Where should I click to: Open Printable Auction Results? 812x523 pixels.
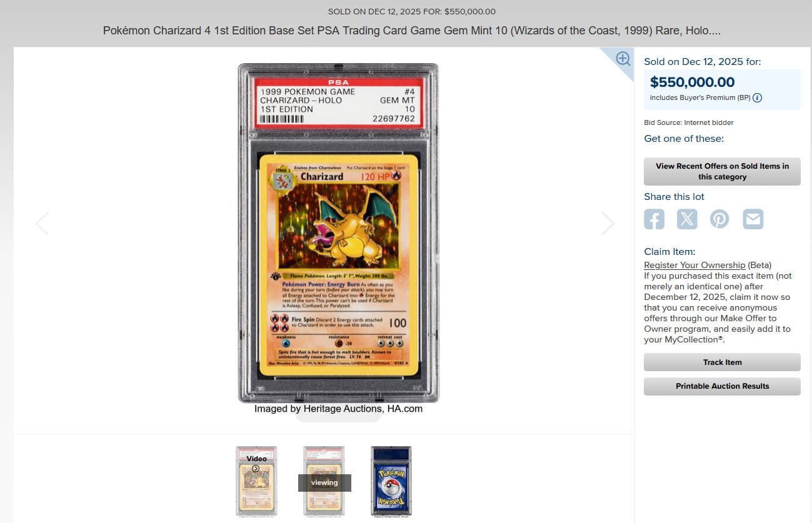click(x=722, y=386)
